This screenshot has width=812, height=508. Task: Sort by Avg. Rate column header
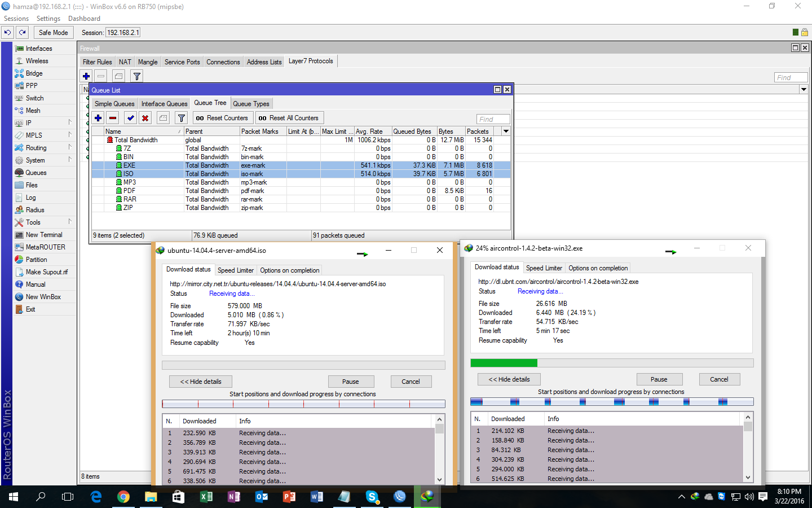373,132
